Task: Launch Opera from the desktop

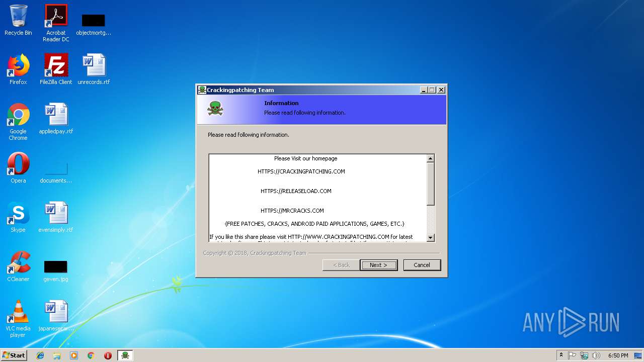Action: pyautogui.click(x=18, y=168)
